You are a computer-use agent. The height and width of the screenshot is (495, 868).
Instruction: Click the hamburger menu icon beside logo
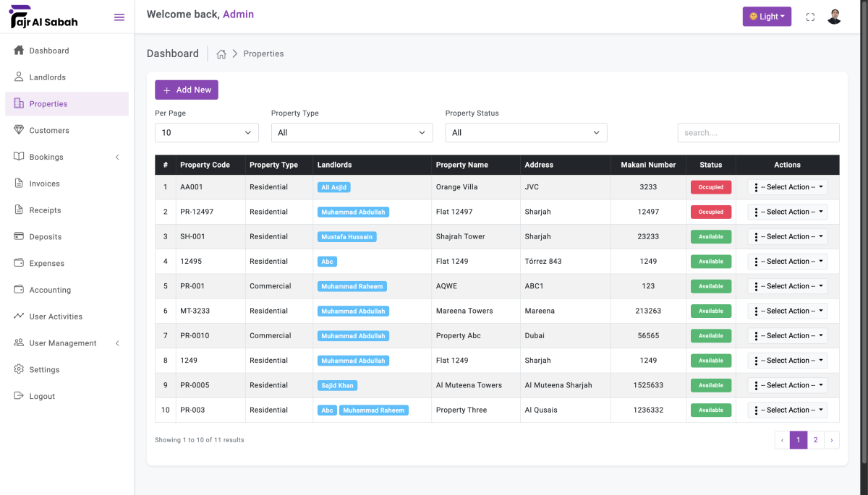pyautogui.click(x=119, y=17)
